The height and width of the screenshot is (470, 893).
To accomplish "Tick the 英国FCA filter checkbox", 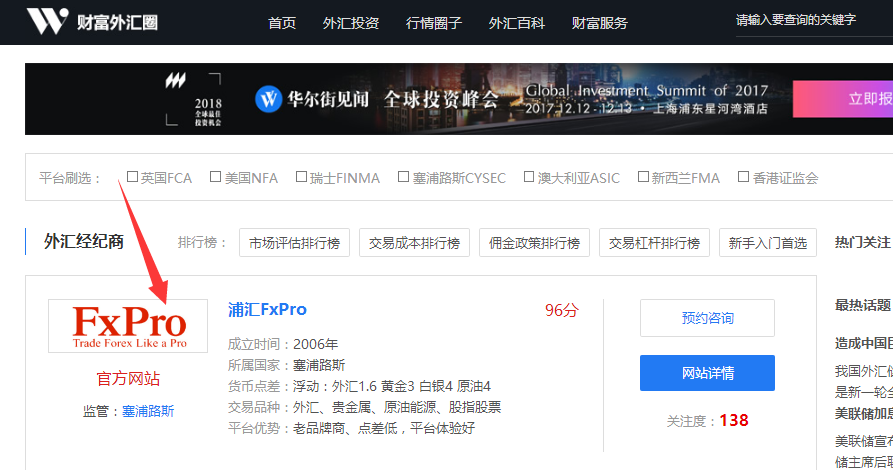I will tap(133, 177).
